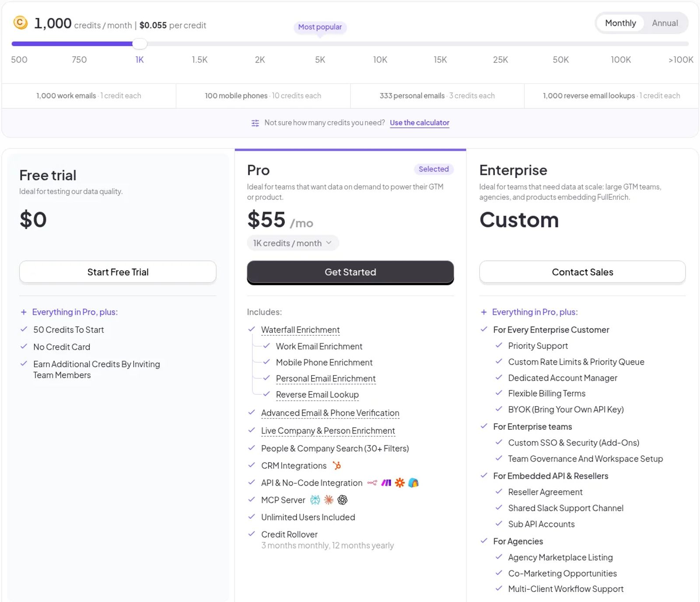
Task: Select the 5K credits tick label
Action: coord(320,59)
